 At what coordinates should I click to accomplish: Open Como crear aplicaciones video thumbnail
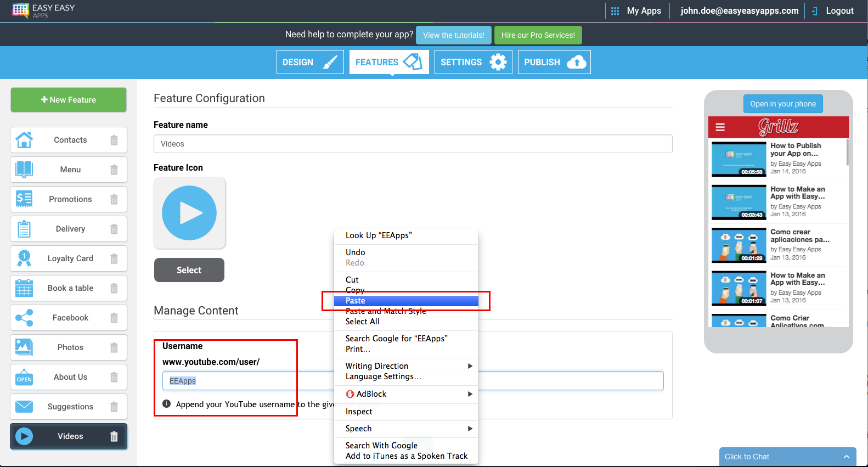point(739,245)
